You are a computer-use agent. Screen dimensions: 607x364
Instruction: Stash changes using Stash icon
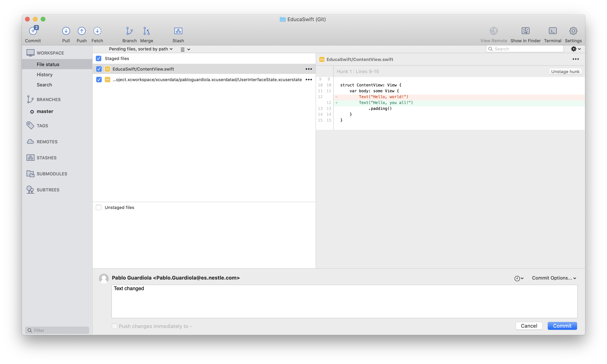coord(178,31)
